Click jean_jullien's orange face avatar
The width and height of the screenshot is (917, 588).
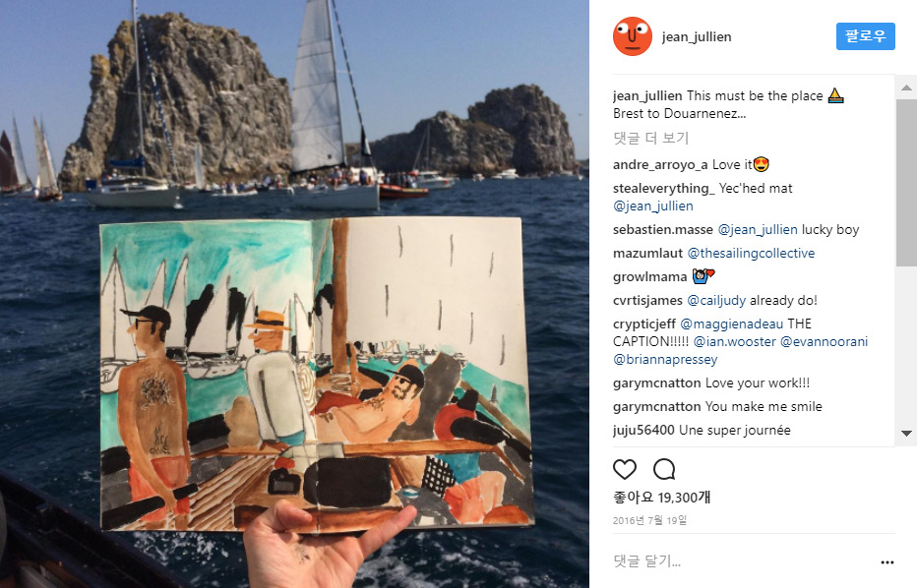point(633,36)
